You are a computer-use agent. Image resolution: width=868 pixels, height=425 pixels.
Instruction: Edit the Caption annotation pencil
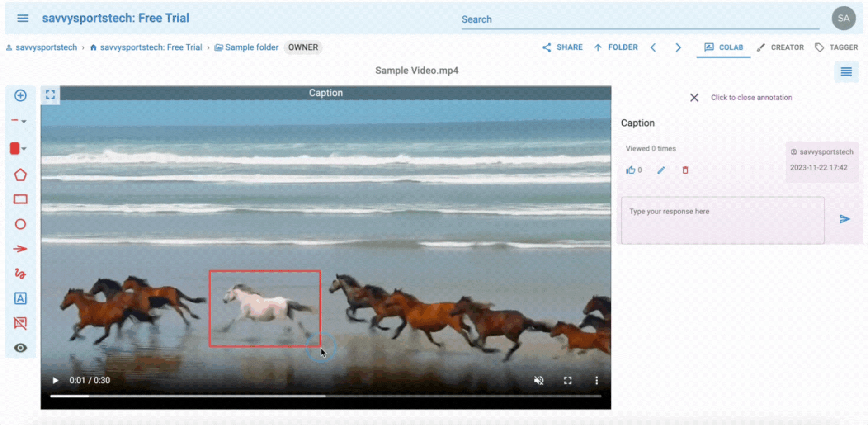click(x=661, y=170)
